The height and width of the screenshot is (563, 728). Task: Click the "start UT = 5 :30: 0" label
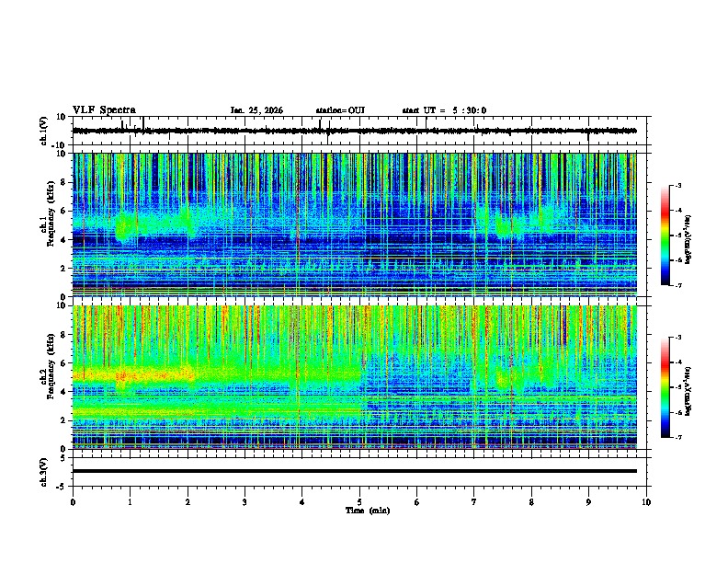pos(444,110)
